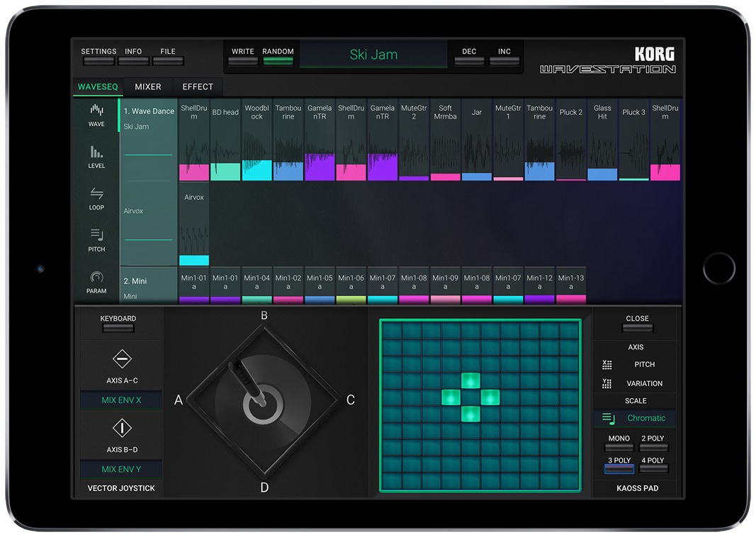Click the AXIS B–D diamond icon

click(122, 428)
